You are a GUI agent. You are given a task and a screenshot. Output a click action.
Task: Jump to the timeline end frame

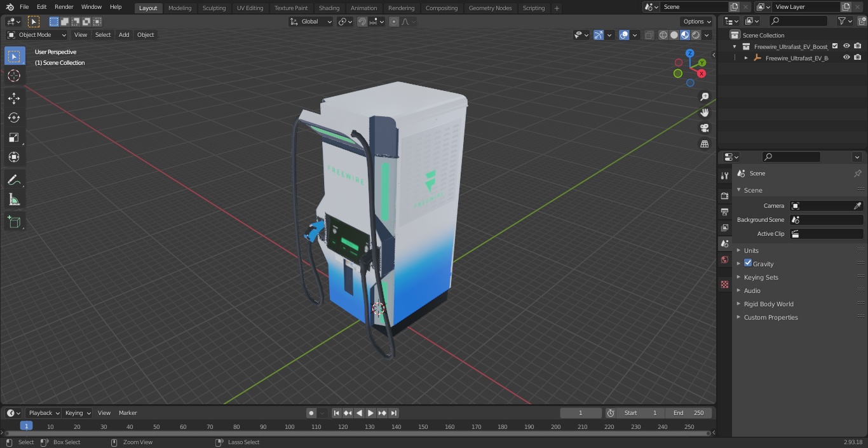point(393,413)
